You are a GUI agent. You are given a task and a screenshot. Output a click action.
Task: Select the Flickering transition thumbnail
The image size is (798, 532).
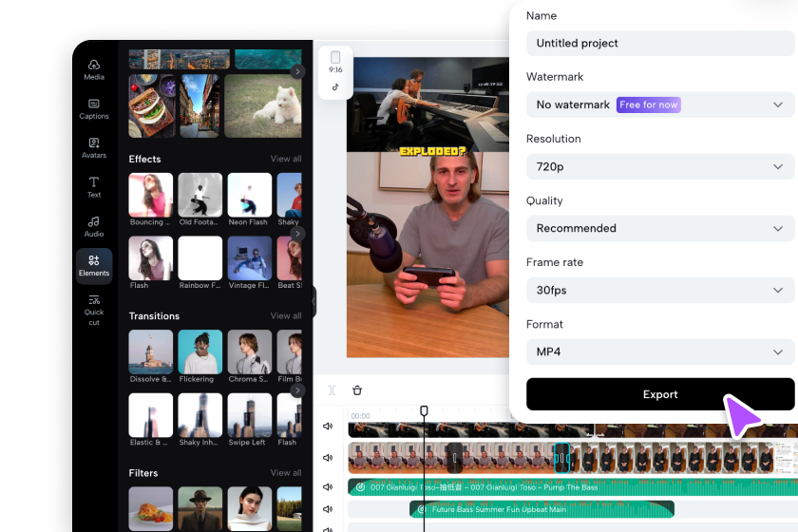coord(200,351)
